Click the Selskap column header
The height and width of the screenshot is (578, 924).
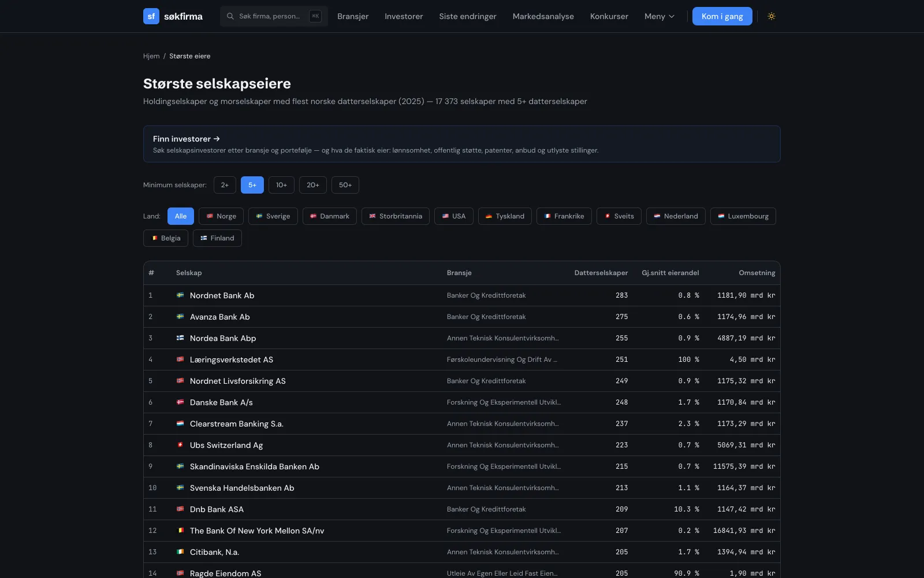(189, 273)
